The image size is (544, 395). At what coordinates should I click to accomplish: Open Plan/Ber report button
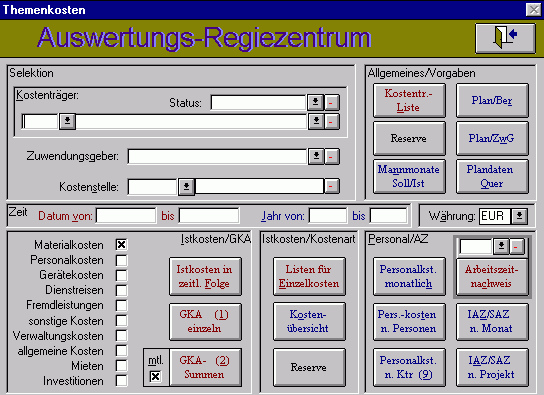492,101
